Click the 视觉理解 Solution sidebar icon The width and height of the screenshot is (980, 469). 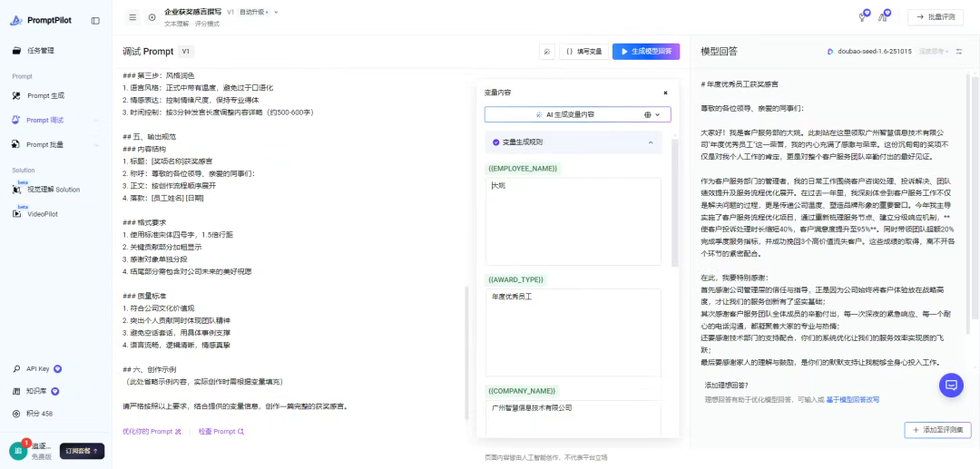click(17, 190)
